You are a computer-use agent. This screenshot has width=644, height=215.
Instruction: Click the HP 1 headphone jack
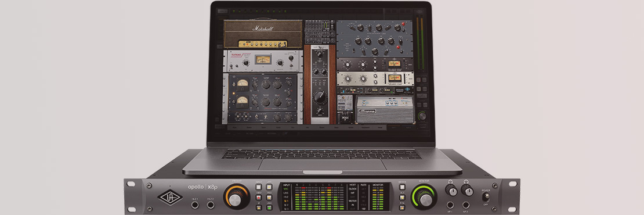pos(451,205)
